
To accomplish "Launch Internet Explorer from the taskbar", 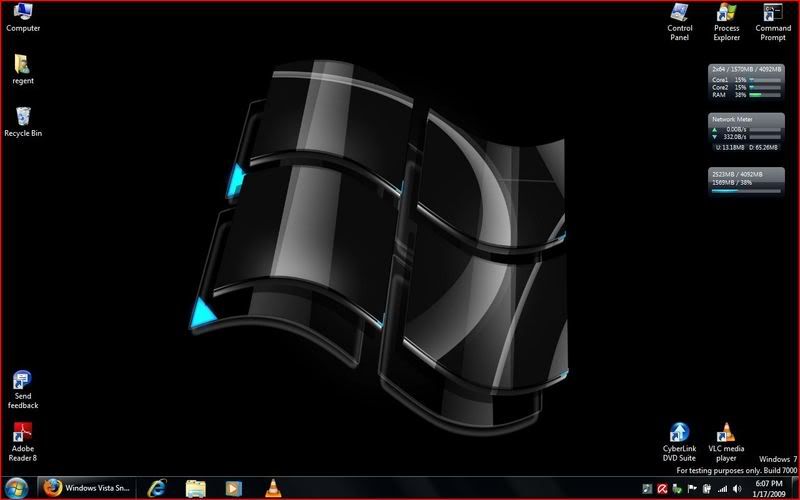I will click(157, 488).
